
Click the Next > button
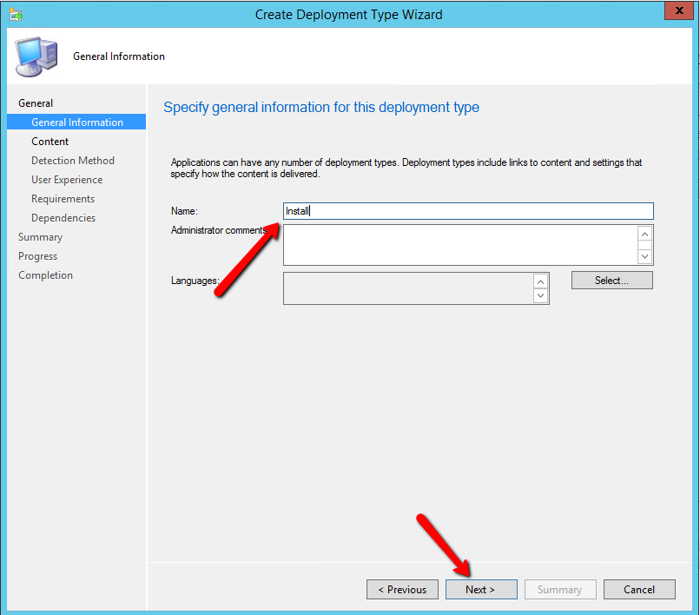(480, 590)
